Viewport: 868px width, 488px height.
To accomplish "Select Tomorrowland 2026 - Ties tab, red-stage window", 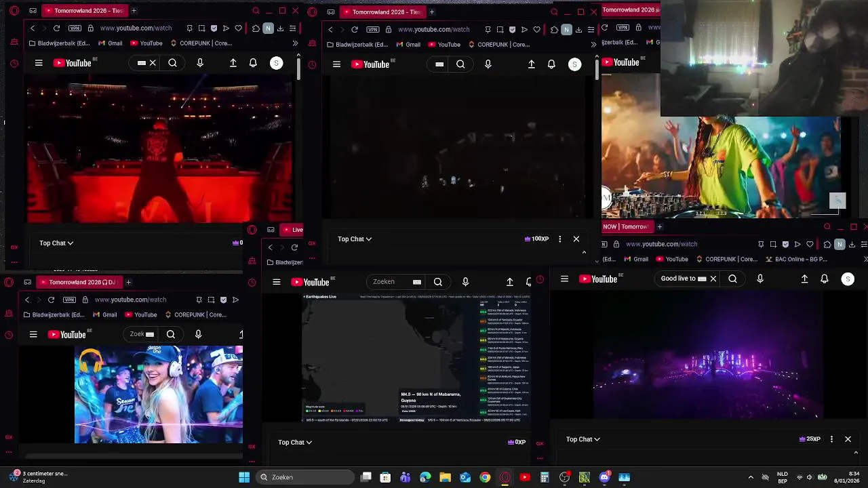I will coord(83,11).
